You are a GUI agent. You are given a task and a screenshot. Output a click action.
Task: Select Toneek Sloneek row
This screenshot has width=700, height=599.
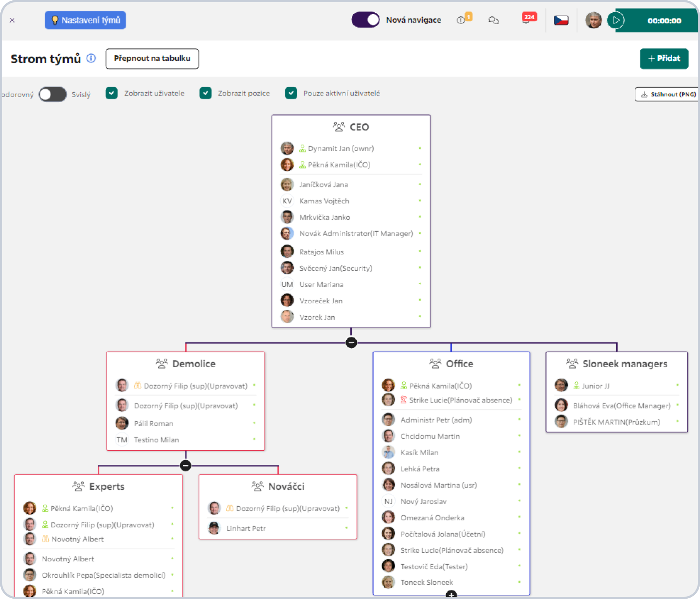pos(451,582)
